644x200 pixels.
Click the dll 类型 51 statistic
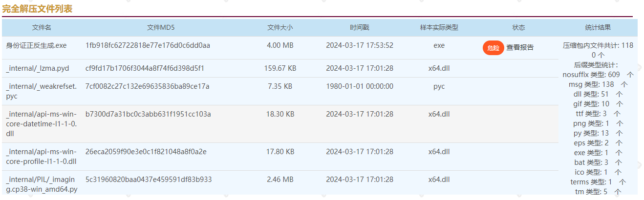(598, 94)
